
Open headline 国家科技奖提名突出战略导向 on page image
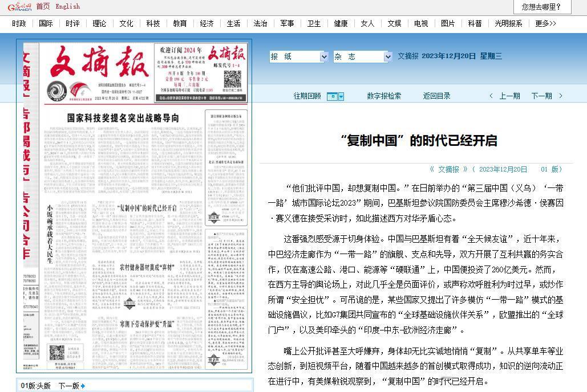(x=123, y=118)
